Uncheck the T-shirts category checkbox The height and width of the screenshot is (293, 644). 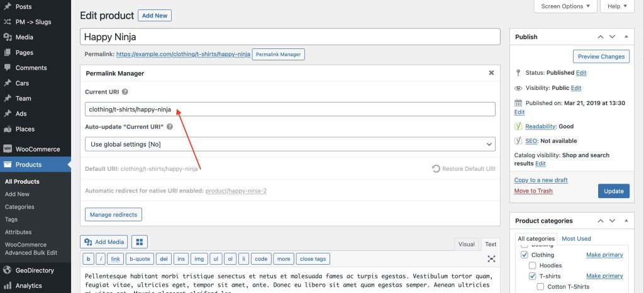click(x=532, y=276)
